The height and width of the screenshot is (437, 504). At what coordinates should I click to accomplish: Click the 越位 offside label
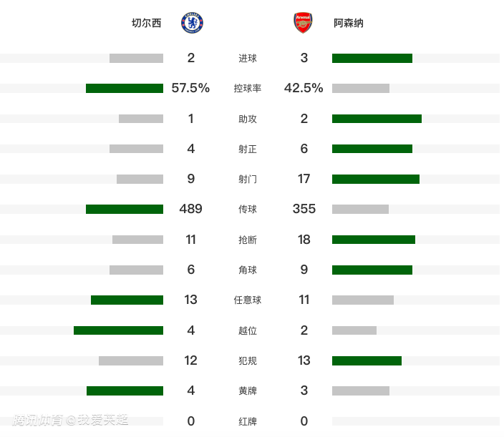(x=248, y=330)
